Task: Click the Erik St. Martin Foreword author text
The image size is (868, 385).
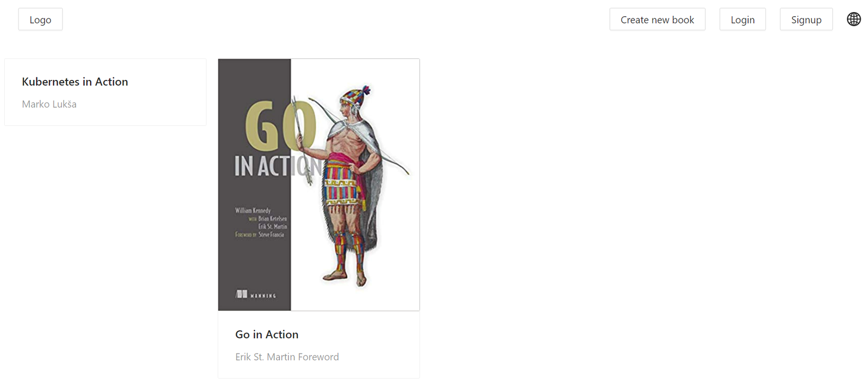Action: [287, 357]
